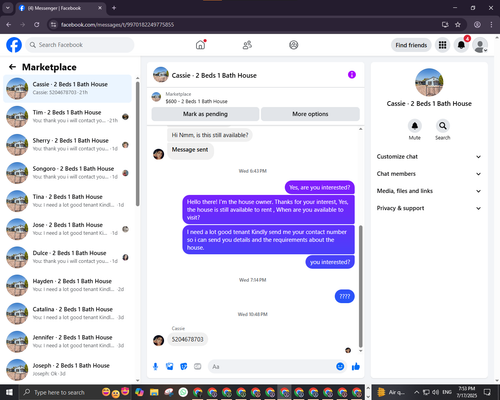Click the message input box
The height and width of the screenshot is (400, 500).
tap(278, 367)
